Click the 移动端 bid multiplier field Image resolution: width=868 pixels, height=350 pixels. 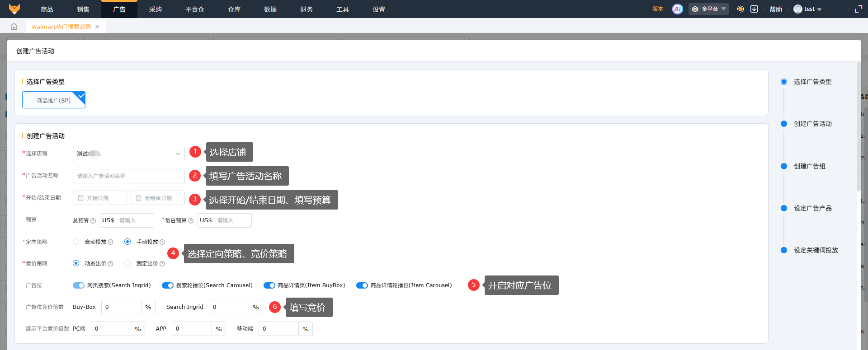279,329
